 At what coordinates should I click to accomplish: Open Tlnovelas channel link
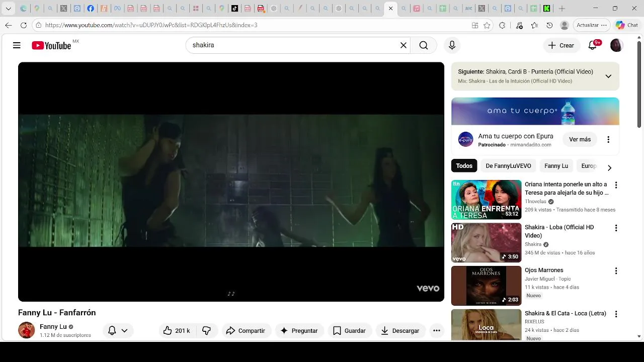pyautogui.click(x=535, y=202)
